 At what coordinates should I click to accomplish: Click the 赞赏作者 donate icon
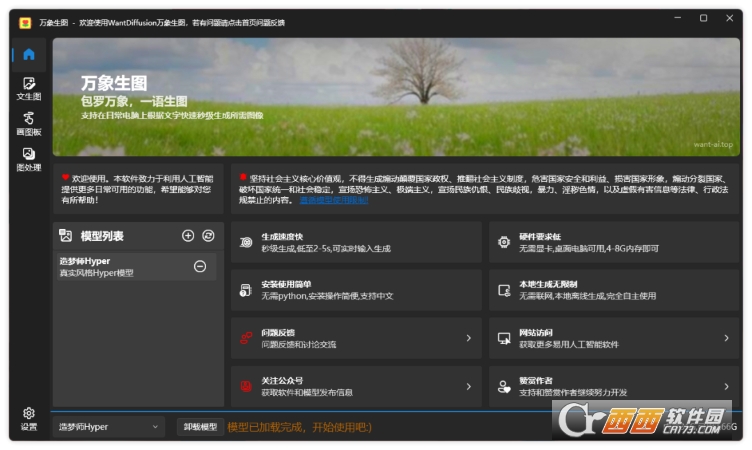point(505,385)
